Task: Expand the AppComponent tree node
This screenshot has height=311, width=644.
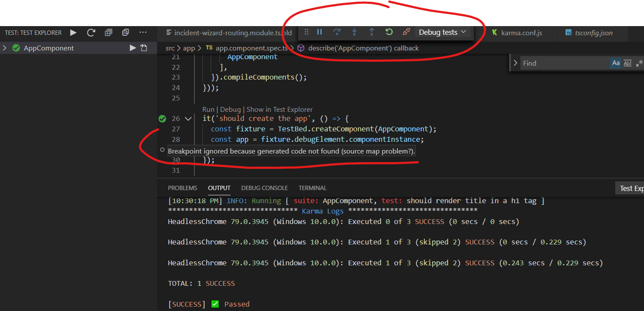Action: pos(5,48)
